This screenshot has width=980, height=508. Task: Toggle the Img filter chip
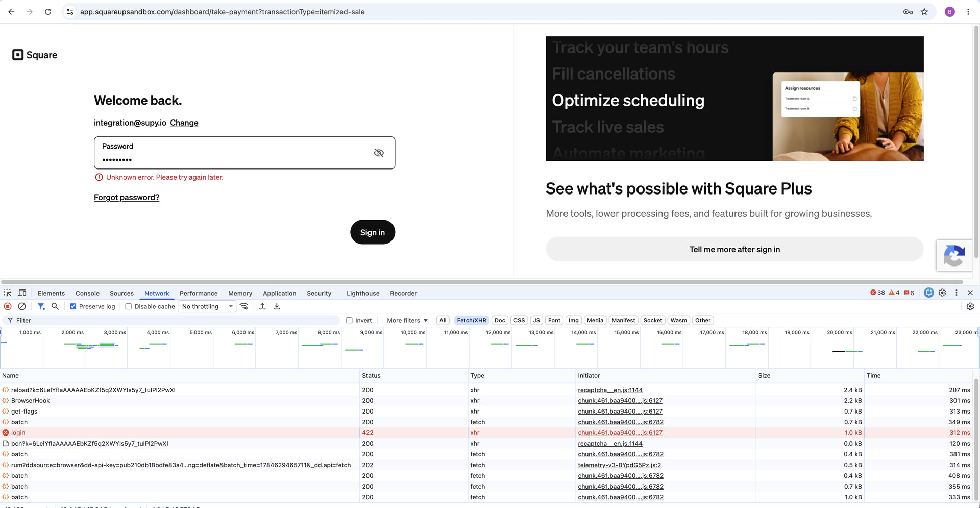pos(574,320)
